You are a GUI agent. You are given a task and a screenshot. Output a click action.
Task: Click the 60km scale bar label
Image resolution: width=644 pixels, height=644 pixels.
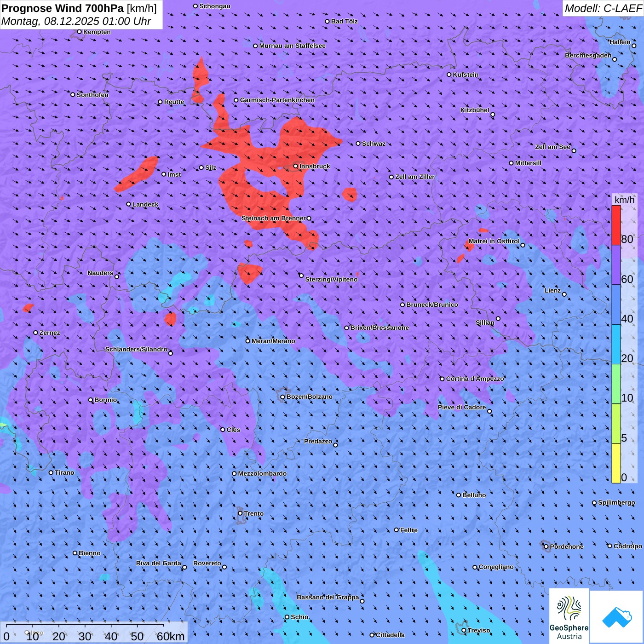(170, 636)
